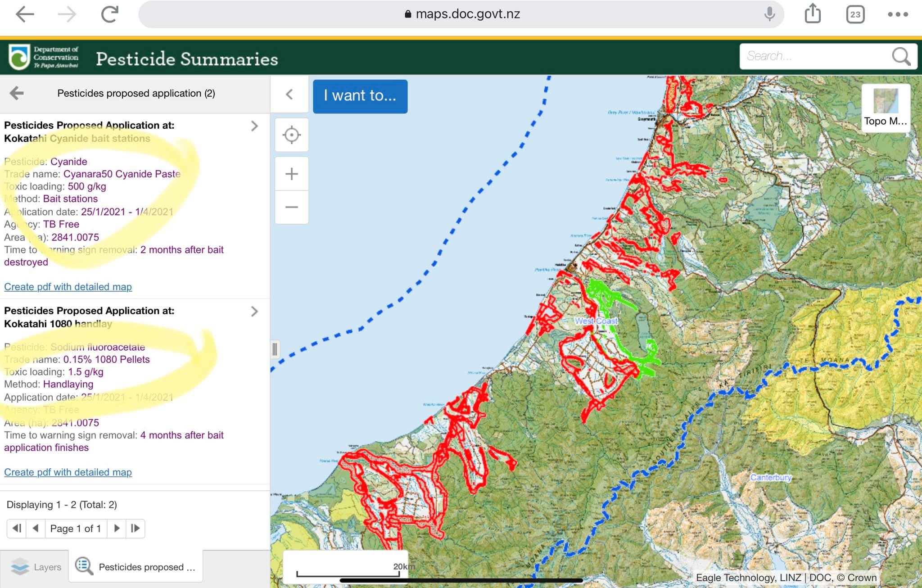Collapse the side panel with chevron
The width and height of the screenshot is (922, 588).
(x=289, y=95)
